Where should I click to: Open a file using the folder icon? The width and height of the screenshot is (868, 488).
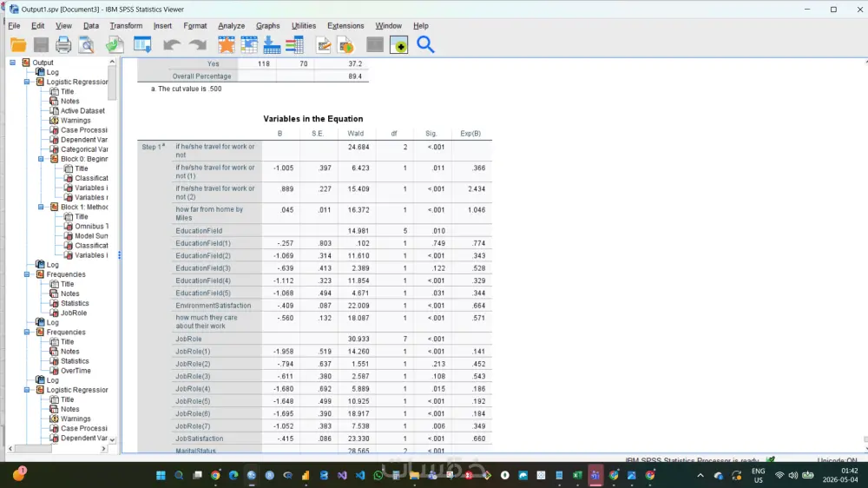click(x=18, y=45)
